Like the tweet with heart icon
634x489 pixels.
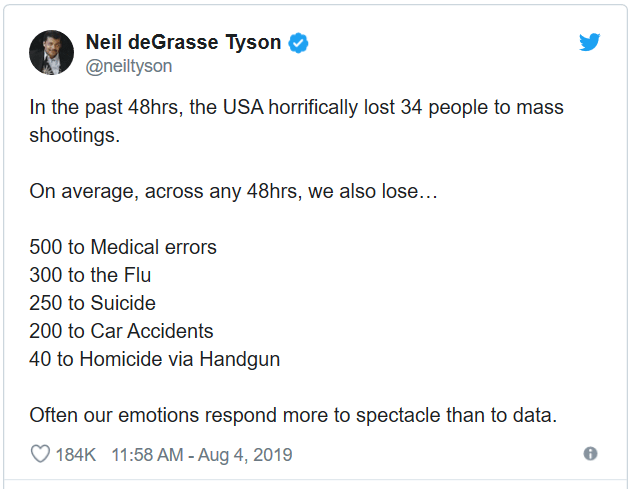40,455
